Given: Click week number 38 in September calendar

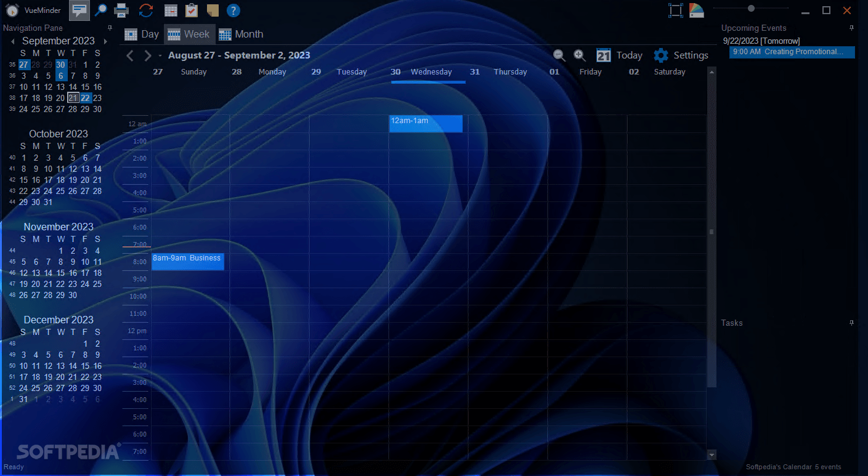Looking at the screenshot, I should click(12, 98).
